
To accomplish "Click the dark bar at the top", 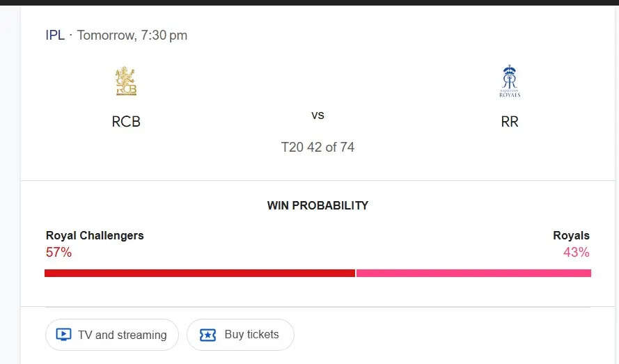I will (x=309, y=2).
